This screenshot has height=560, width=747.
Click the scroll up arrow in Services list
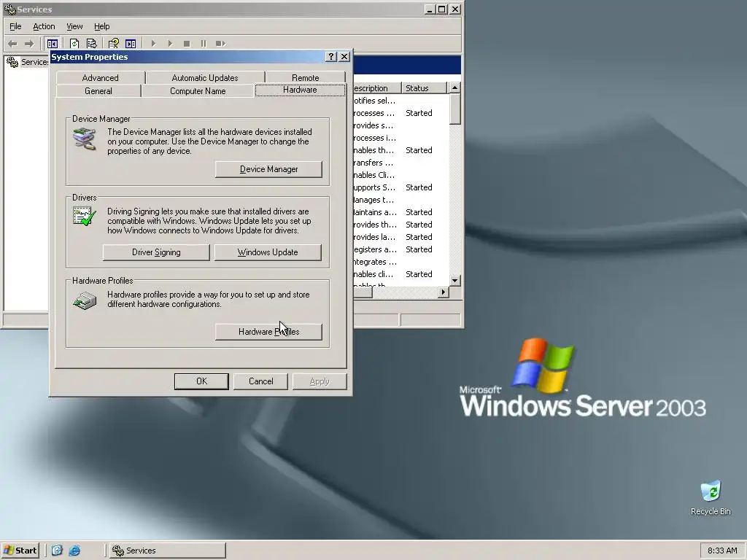(x=455, y=88)
